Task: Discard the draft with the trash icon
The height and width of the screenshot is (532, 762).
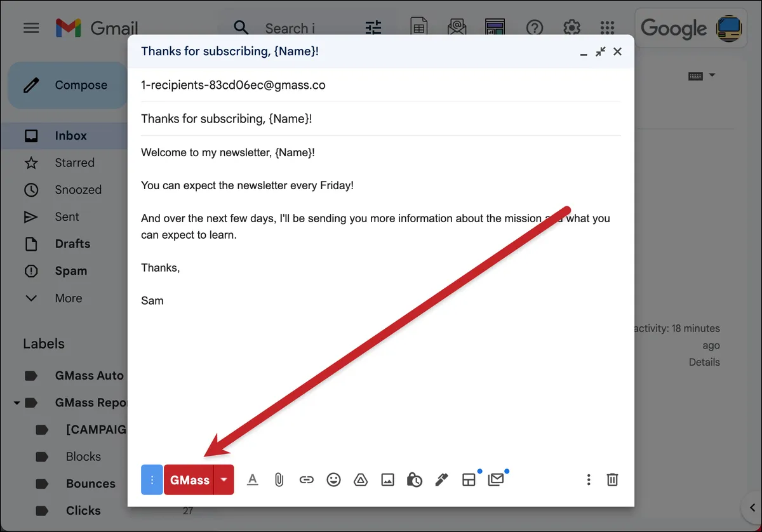Action: [x=612, y=480]
